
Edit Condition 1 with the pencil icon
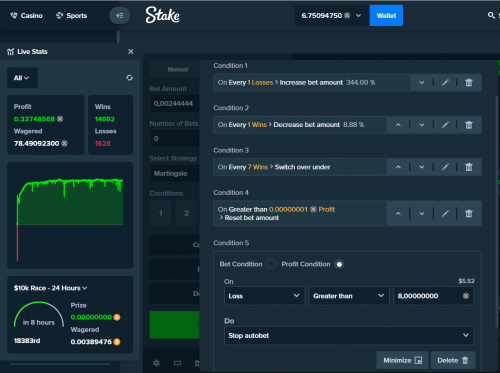(x=445, y=83)
